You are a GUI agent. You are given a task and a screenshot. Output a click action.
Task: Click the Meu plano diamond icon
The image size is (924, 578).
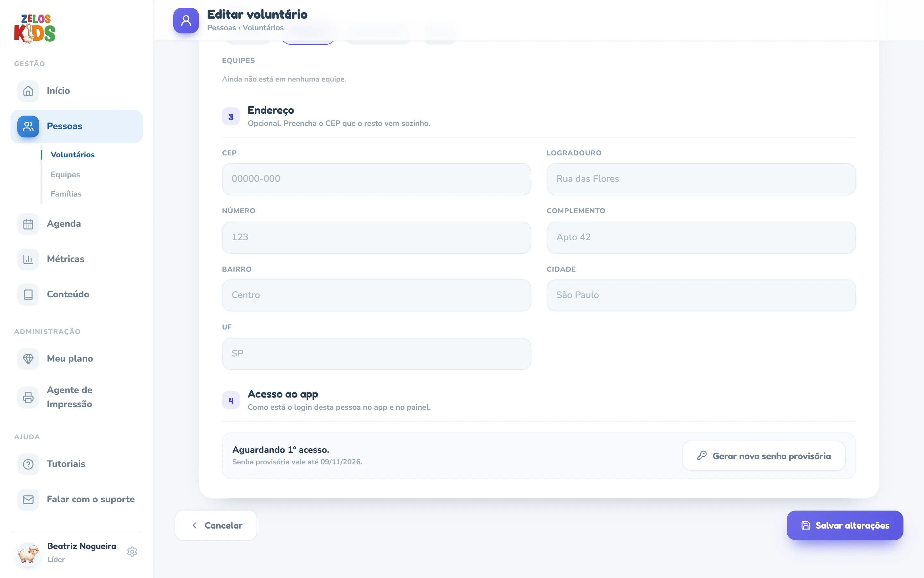click(28, 359)
